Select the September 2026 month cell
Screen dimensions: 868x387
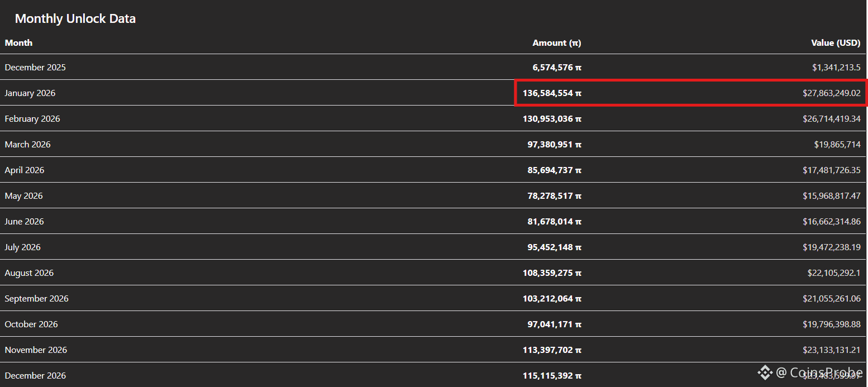pyautogui.click(x=36, y=299)
